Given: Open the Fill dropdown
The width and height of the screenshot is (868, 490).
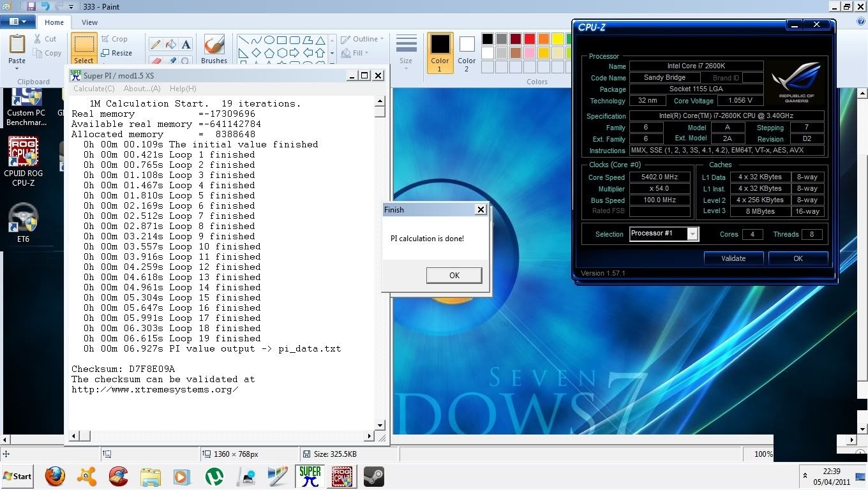Looking at the screenshot, I should [x=355, y=53].
